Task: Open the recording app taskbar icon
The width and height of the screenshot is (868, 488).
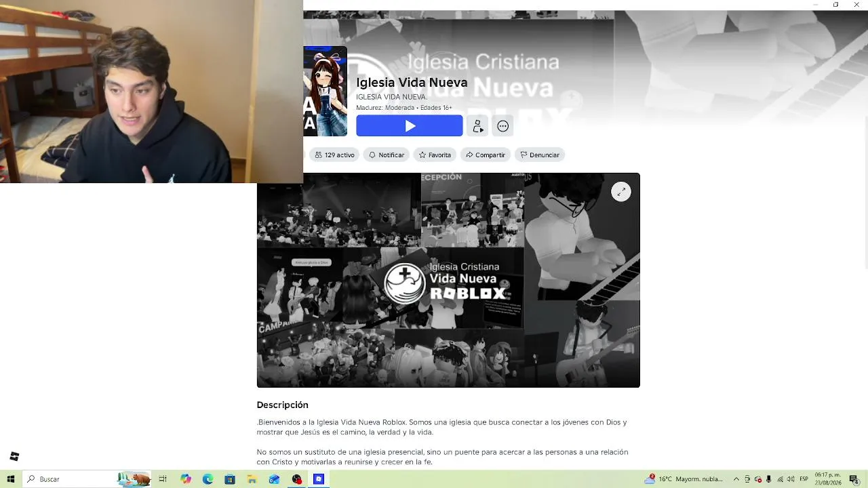Action: pos(296,479)
